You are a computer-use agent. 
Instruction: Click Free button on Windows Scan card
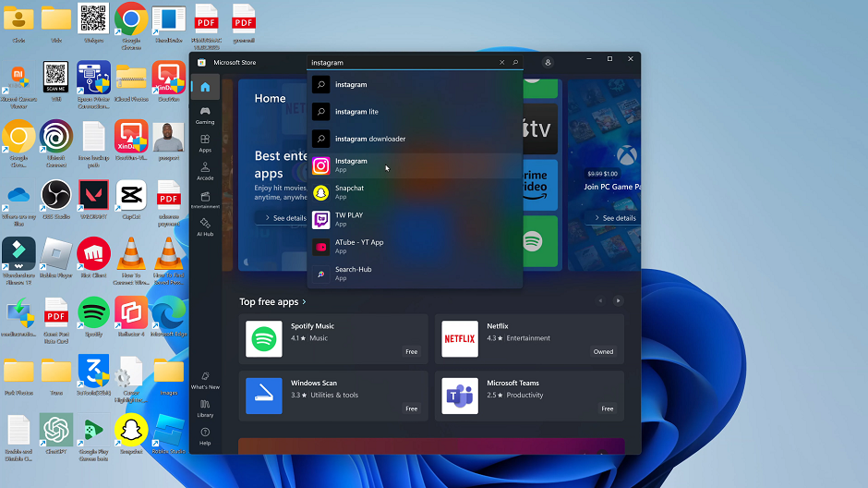[x=411, y=409]
